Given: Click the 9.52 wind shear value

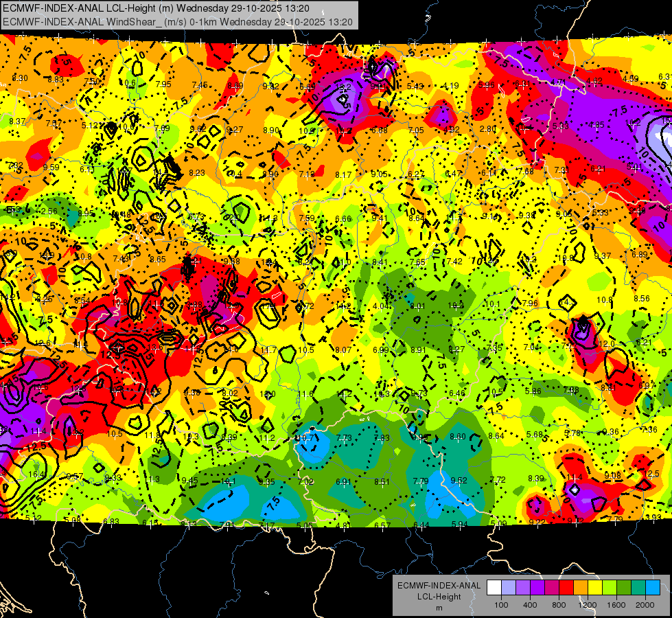Looking at the screenshot, I should click(459, 481).
